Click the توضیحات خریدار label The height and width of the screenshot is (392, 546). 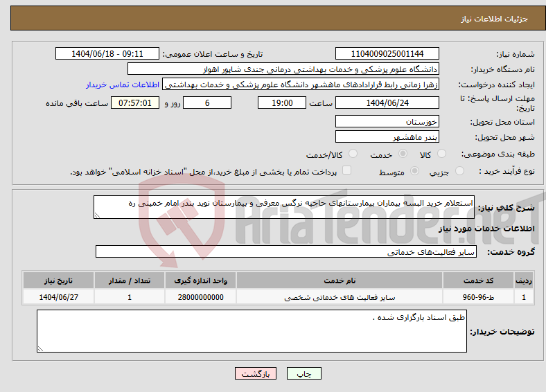[502, 332]
